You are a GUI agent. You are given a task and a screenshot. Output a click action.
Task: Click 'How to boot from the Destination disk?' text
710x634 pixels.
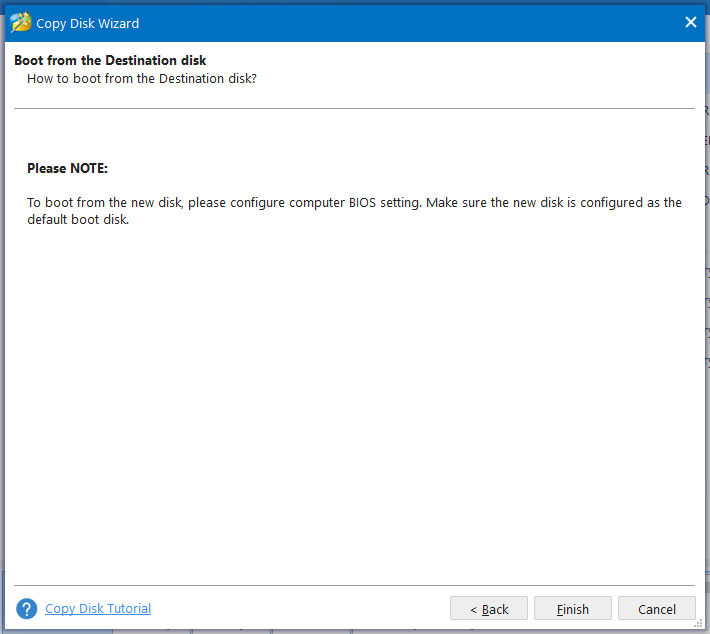click(x=142, y=79)
